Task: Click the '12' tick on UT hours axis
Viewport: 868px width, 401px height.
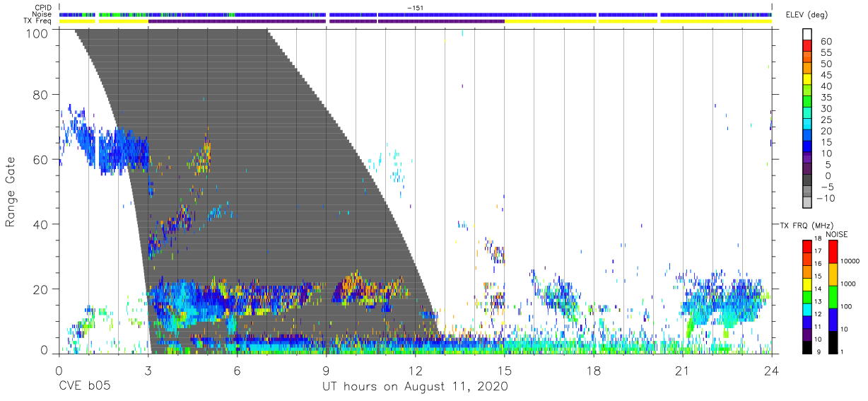Action: pyautogui.click(x=416, y=371)
